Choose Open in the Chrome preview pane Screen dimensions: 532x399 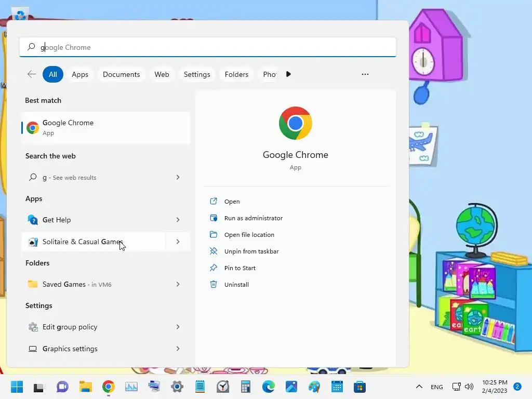click(x=232, y=202)
